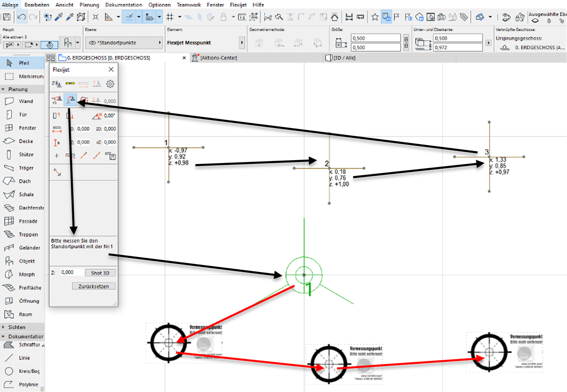567x392 pixels.
Task: Click the Flexijet angle field 0,00°
Action: (109, 115)
